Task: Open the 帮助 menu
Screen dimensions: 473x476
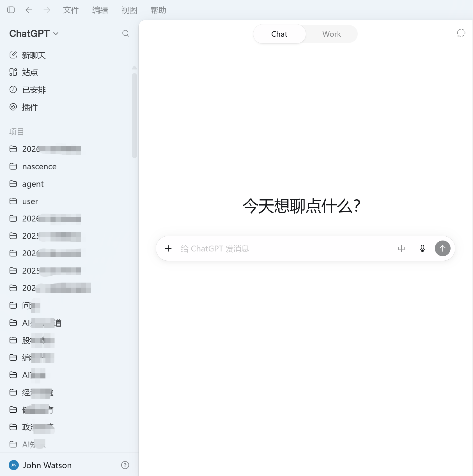Action: coord(159,10)
